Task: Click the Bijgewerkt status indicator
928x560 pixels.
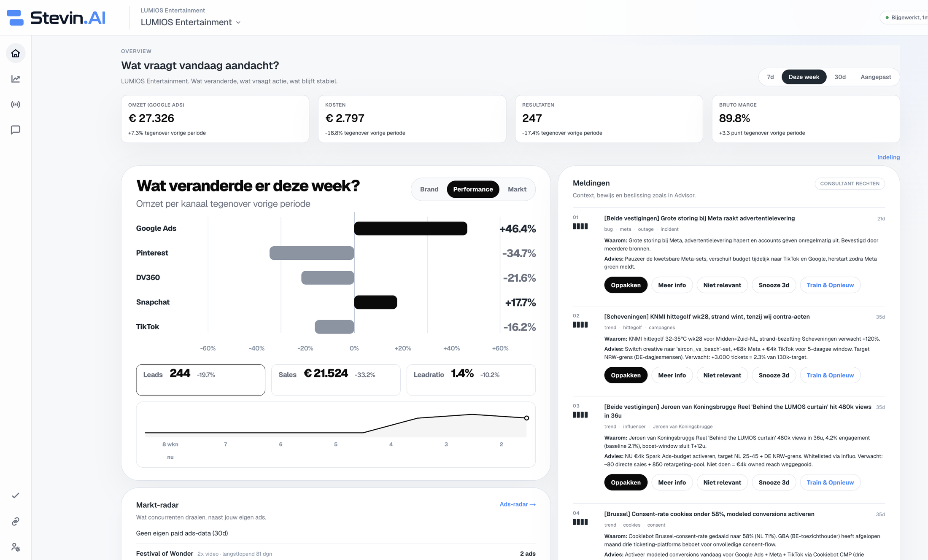Action: pyautogui.click(x=904, y=18)
